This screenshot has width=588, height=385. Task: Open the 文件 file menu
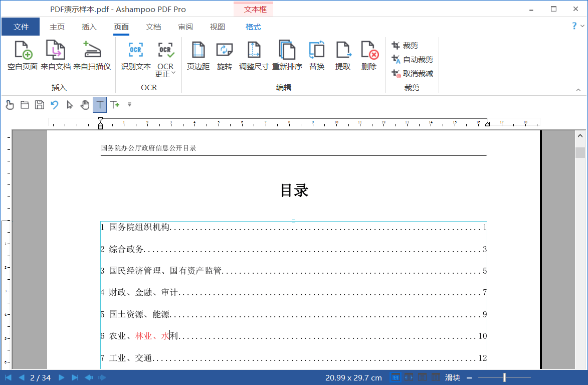[x=21, y=27]
